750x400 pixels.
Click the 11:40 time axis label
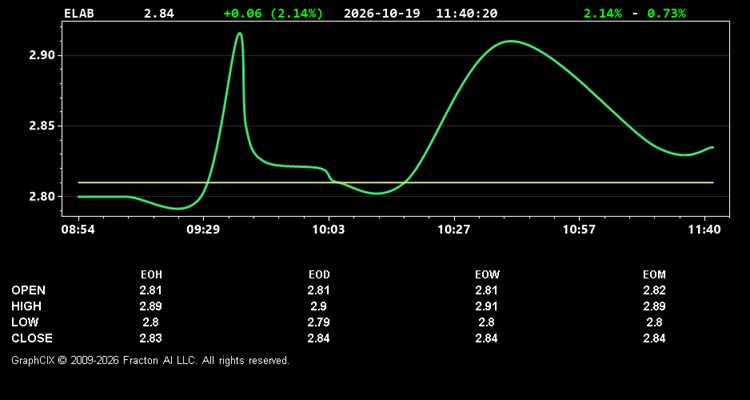[x=704, y=230]
